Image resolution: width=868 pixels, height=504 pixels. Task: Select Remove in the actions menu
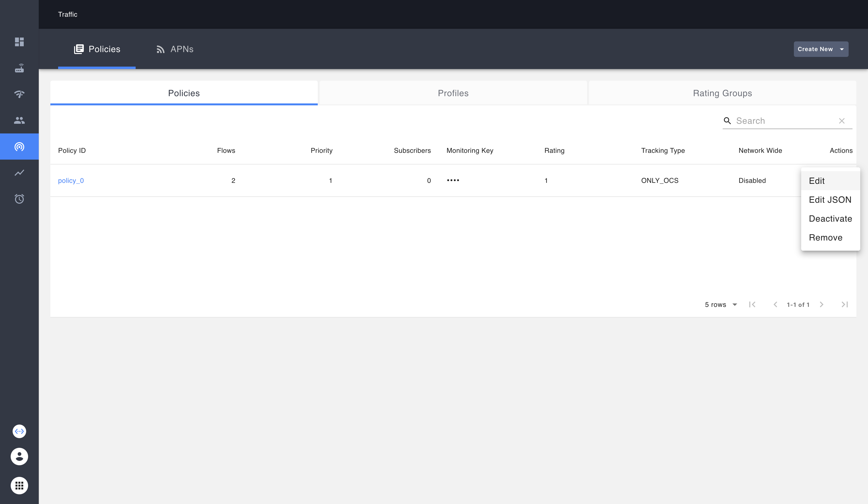pyautogui.click(x=825, y=238)
